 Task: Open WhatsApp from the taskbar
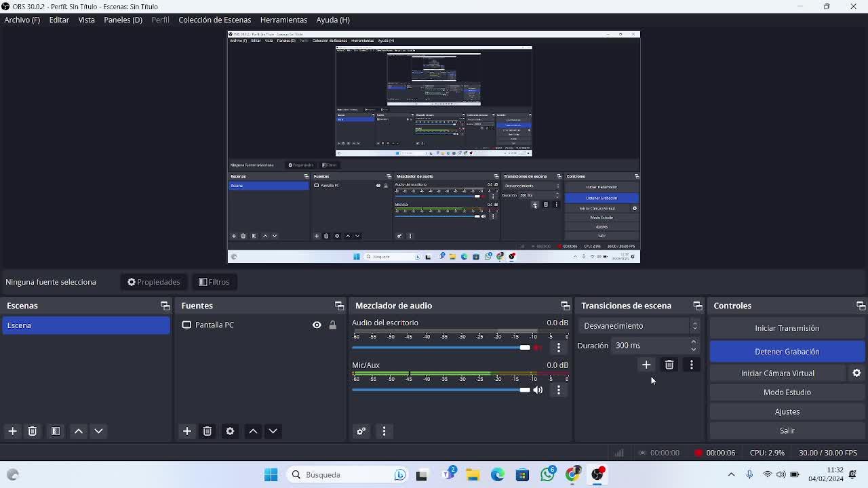548,474
